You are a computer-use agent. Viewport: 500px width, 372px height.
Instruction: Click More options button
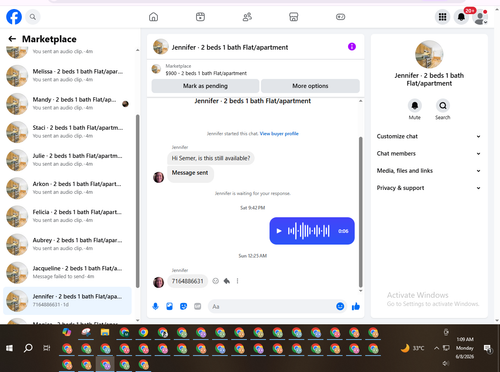(x=310, y=86)
